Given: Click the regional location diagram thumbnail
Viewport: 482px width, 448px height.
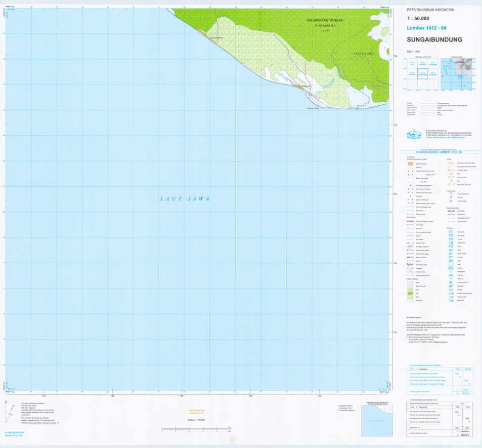Looking at the screenshot, I should pyautogui.click(x=456, y=74).
